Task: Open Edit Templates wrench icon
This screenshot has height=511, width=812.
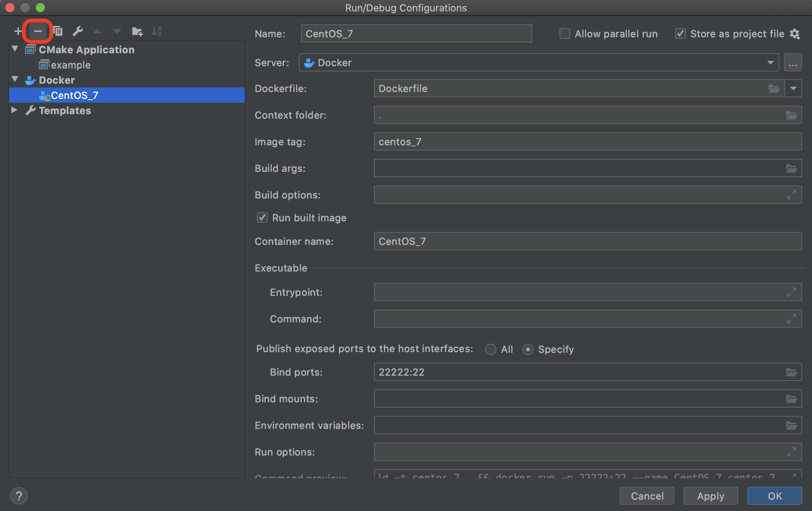Action: (78, 31)
